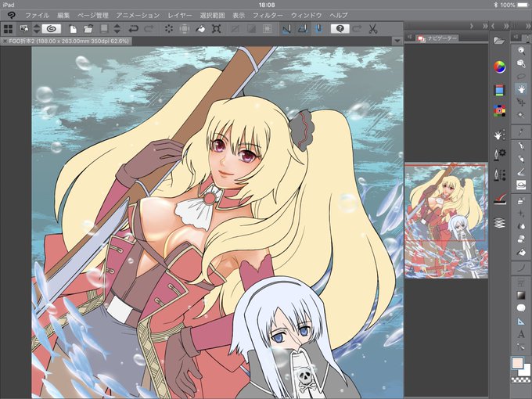Select the Pen tool

click(x=521, y=146)
